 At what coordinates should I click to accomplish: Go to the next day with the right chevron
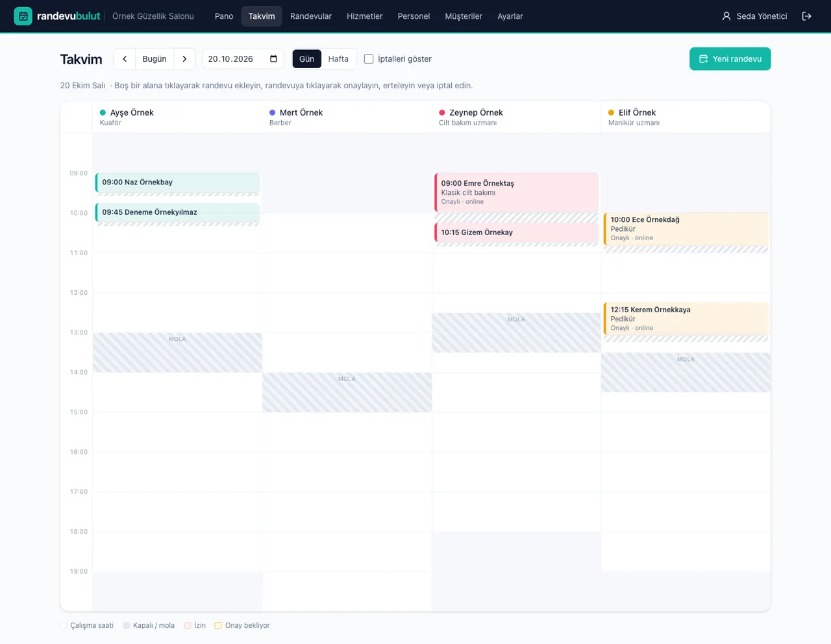[x=184, y=59]
